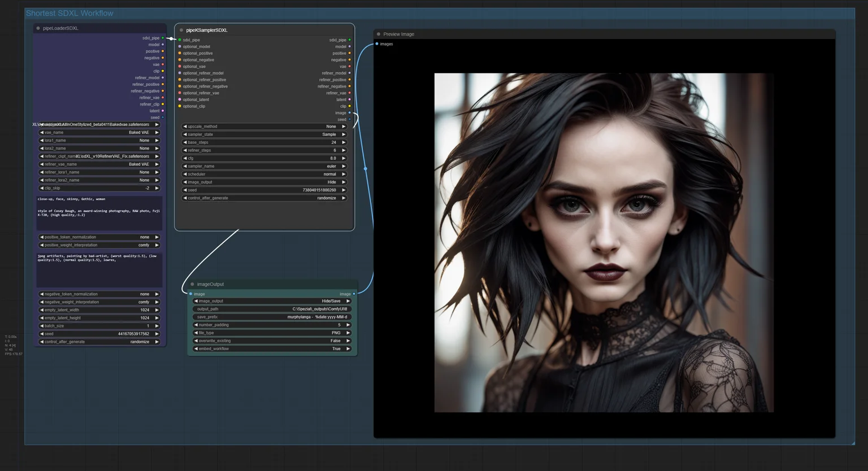868x471 pixels.
Task: Click the positive prompt text box
Action: pos(99,213)
